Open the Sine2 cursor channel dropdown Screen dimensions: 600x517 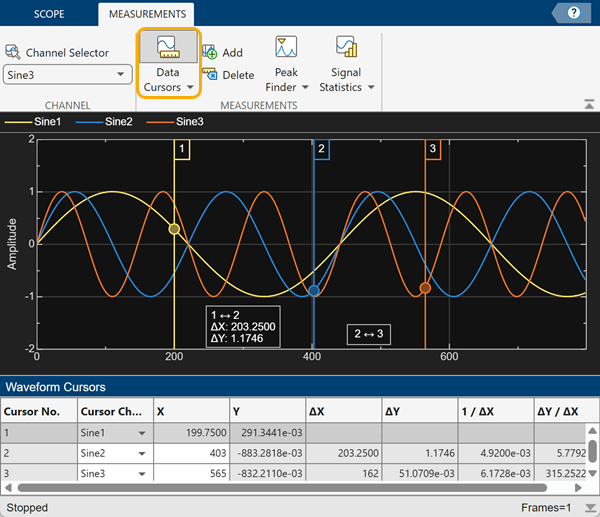[142, 453]
